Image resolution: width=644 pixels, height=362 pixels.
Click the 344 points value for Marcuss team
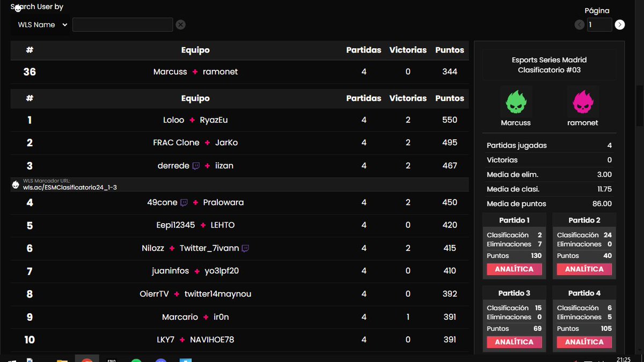click(450, 72)
